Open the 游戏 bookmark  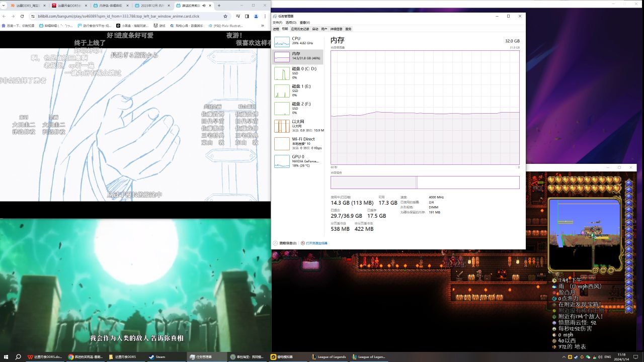click(x=159, y=26)
